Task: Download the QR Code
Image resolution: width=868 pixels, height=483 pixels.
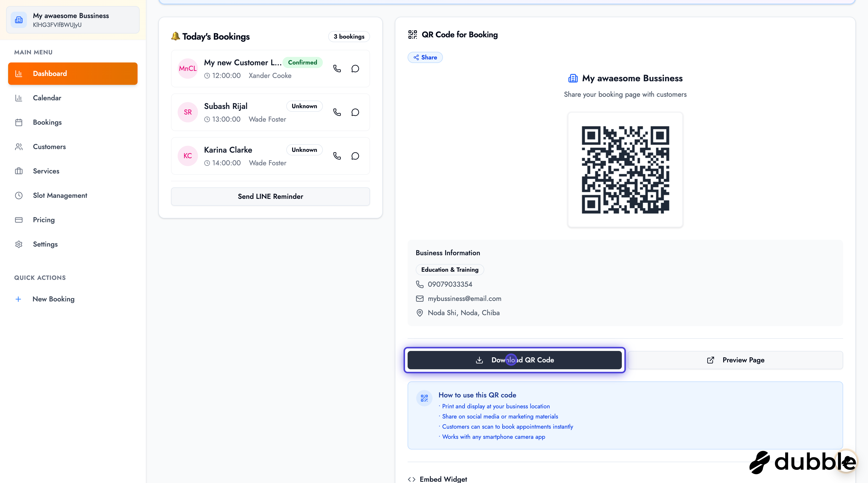Action: [514, 360]
